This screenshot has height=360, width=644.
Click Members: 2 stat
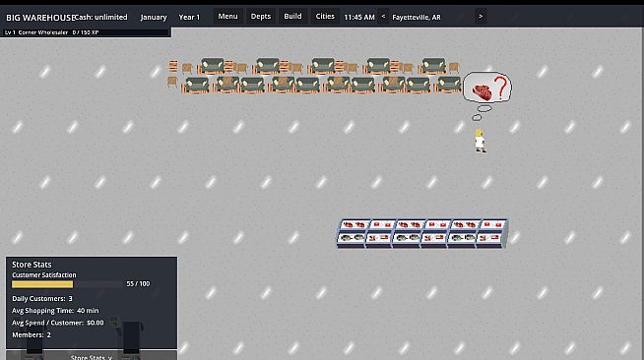pos(32,334)
